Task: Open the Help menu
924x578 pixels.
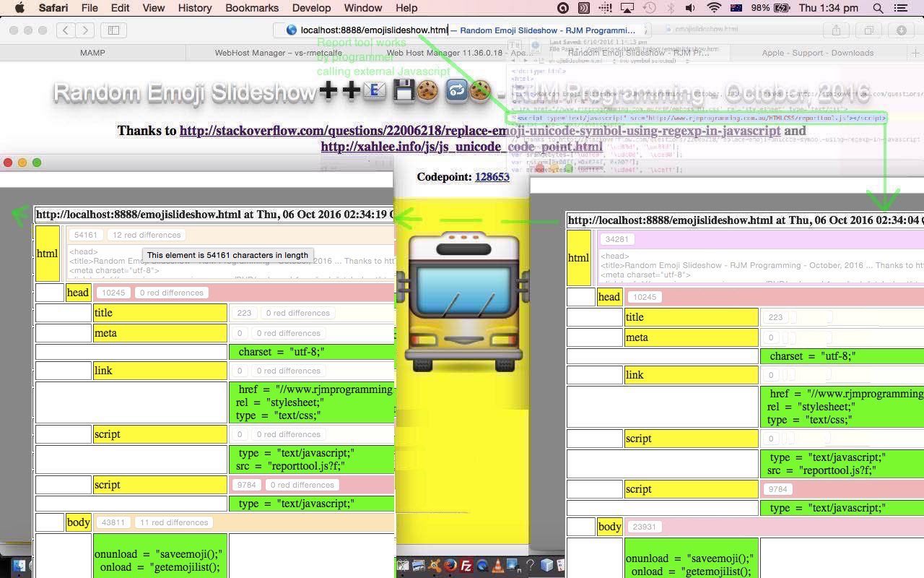Action: click(x=406, y=8)
